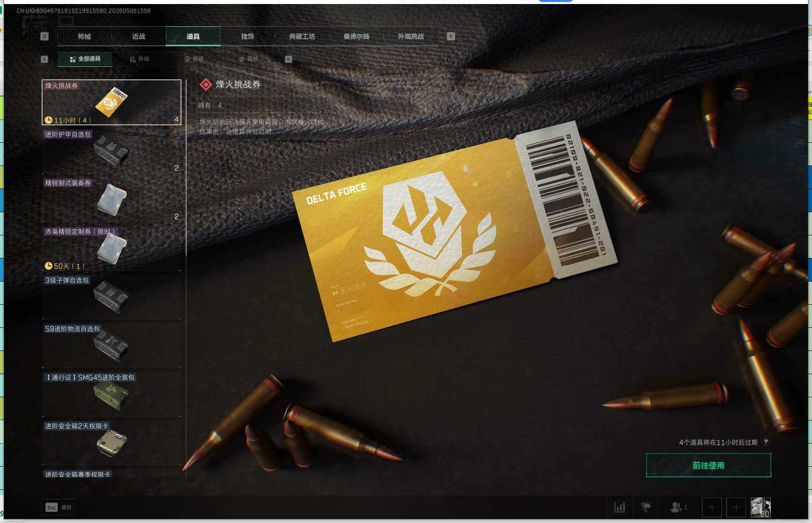Open the bar chart statistics icon

(x=620, y=507)
